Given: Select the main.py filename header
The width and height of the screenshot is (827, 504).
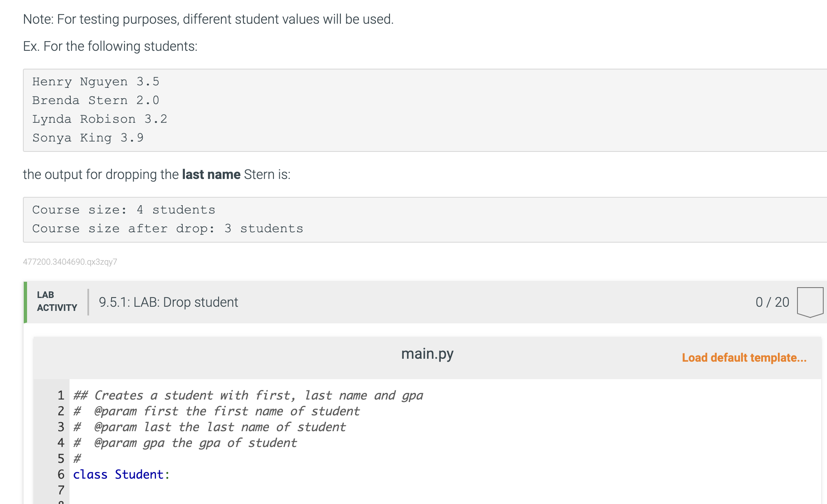Looking at the screenshot, I should (x=427, y=353).
